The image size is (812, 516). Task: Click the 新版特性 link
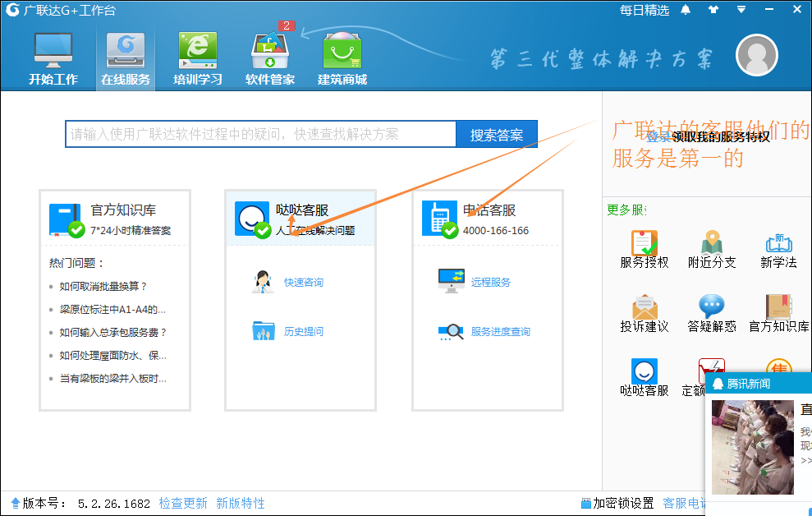(x=241, y=503)
